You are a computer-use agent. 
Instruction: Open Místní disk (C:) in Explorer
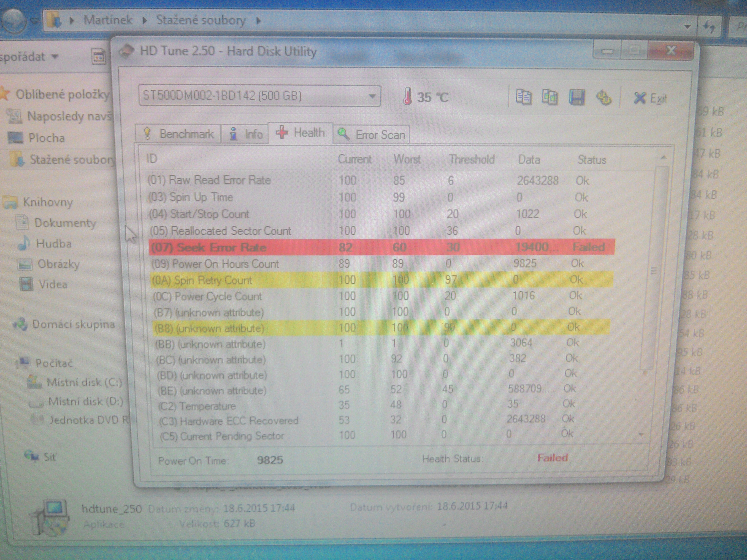[x=84, y=382]
